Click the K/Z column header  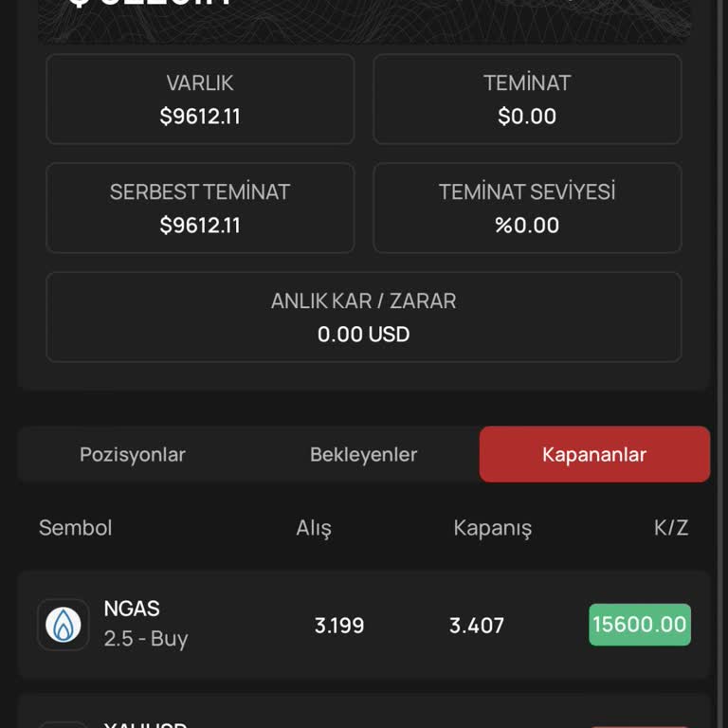tap(671, 528)
